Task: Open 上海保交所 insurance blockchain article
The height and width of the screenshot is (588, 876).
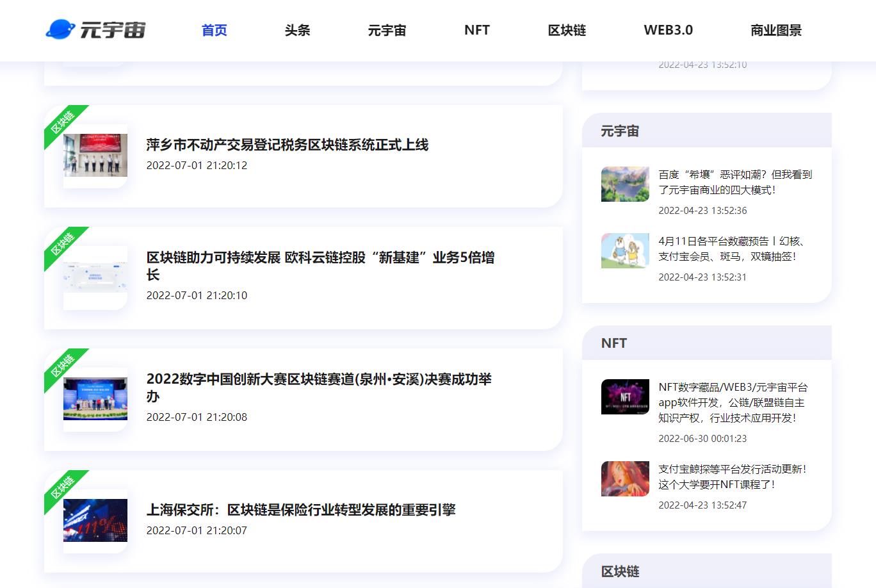Action: (x=301, y=510)
